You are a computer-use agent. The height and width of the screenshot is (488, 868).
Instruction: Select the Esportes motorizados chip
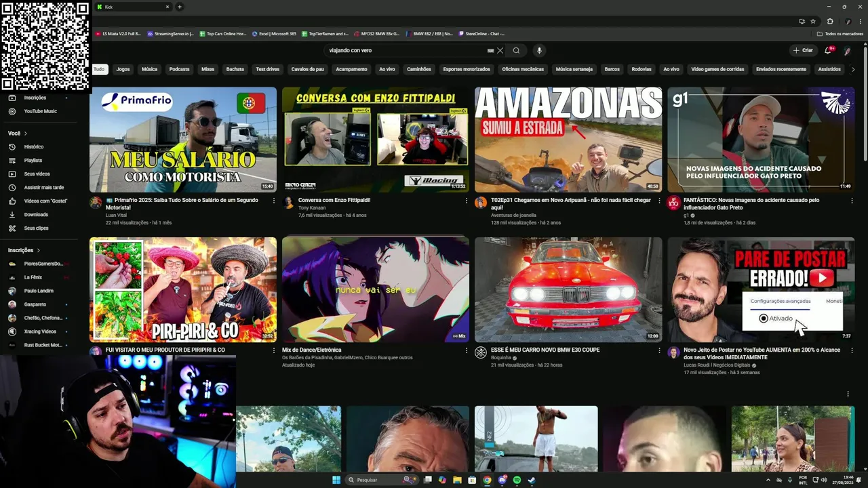coord(467,69)
